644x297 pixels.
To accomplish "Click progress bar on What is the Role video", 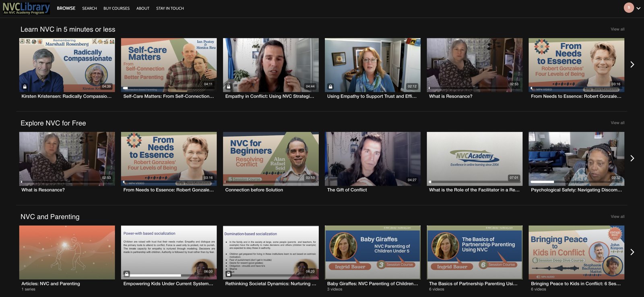I will click(x=475, y=182).
